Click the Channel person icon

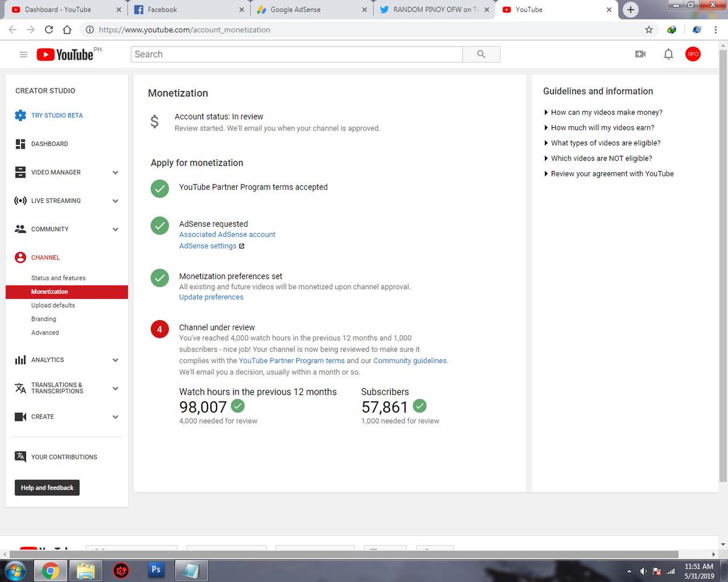point(20,258)
